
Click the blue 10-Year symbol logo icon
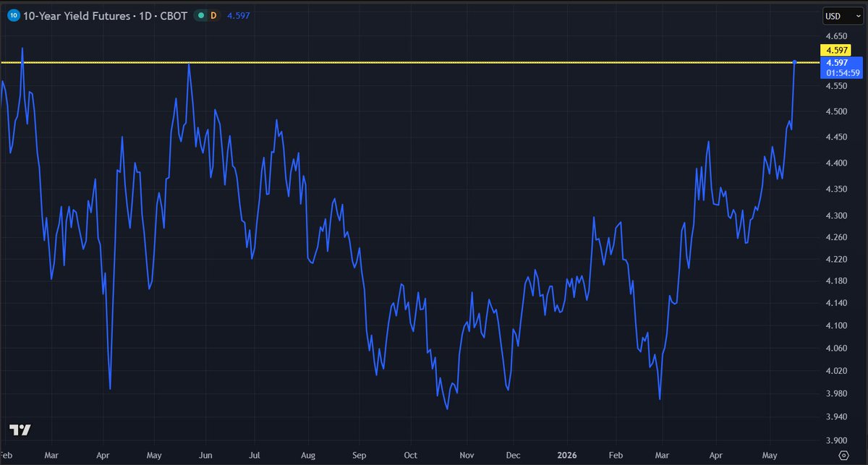[12, 15]
